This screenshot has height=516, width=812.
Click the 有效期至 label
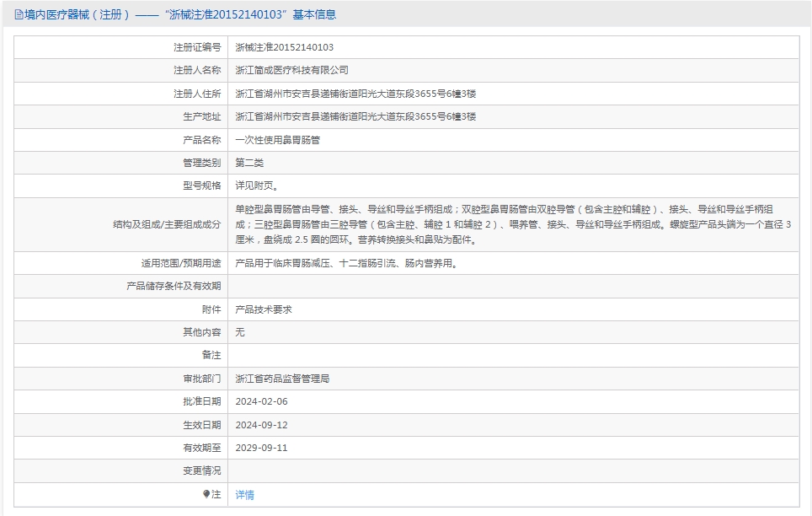202,448
